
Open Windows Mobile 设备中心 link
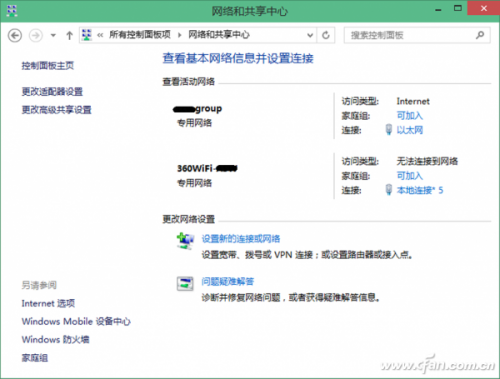[x=76, y=321]
